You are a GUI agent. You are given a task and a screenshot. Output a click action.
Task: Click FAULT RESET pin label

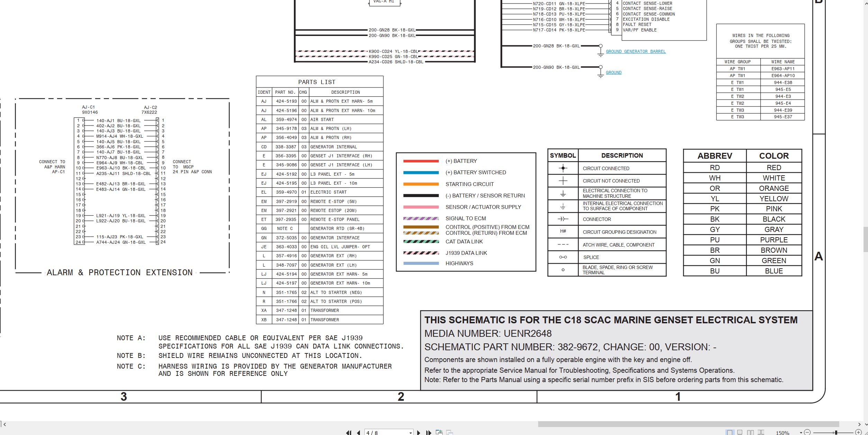(x=637, y=25)
